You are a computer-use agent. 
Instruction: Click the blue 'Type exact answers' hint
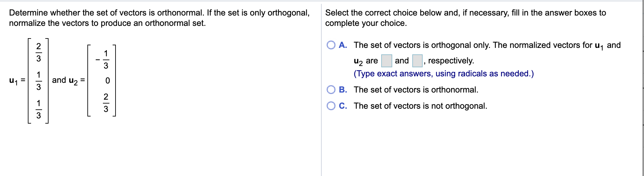click(x=444, y=73)
